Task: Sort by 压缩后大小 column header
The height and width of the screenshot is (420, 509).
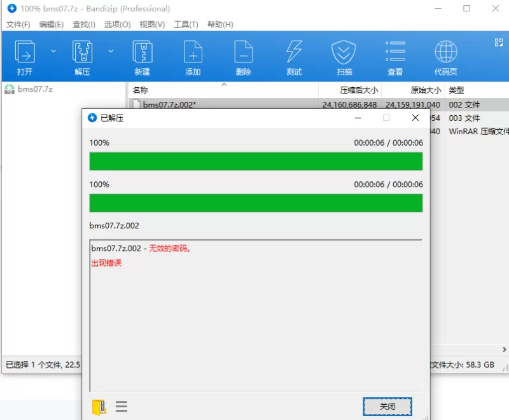Action: [x=350, y=90]
